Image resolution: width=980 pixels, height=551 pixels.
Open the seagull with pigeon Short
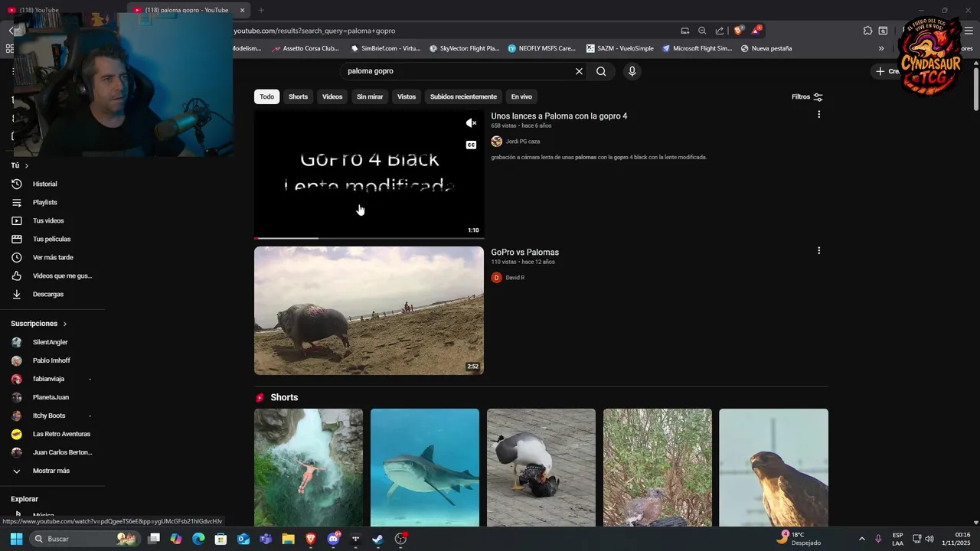[x=541, y=468]
